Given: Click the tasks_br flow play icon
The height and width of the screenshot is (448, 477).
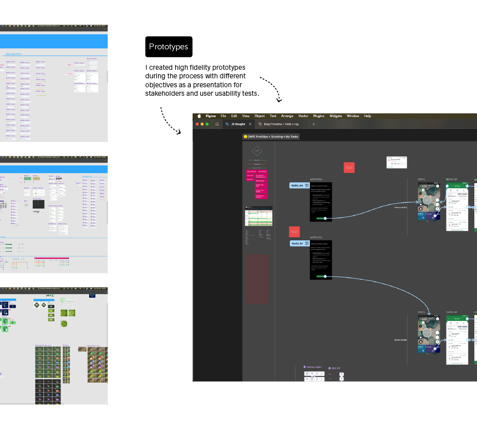Looking at the screenshot, I should pyautogui.click(x=307, y=243).
